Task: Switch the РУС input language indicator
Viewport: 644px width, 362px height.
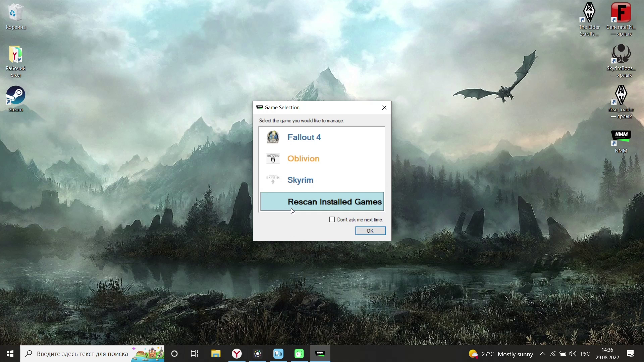Action: point(585,354)
